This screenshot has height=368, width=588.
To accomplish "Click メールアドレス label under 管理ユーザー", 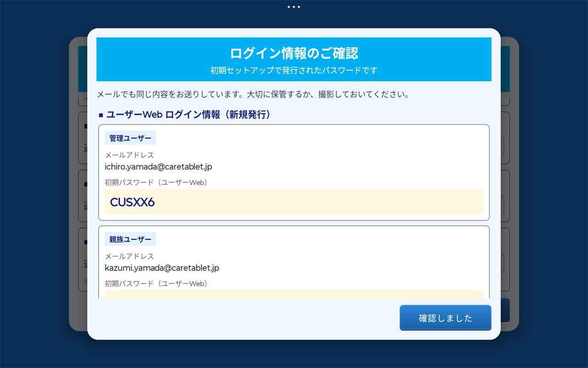I will coord(130,155).
